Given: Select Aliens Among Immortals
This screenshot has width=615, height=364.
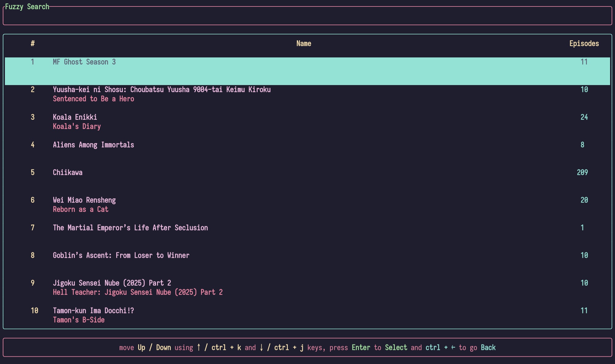Looking at the screenshot, I should pos(93,145).
